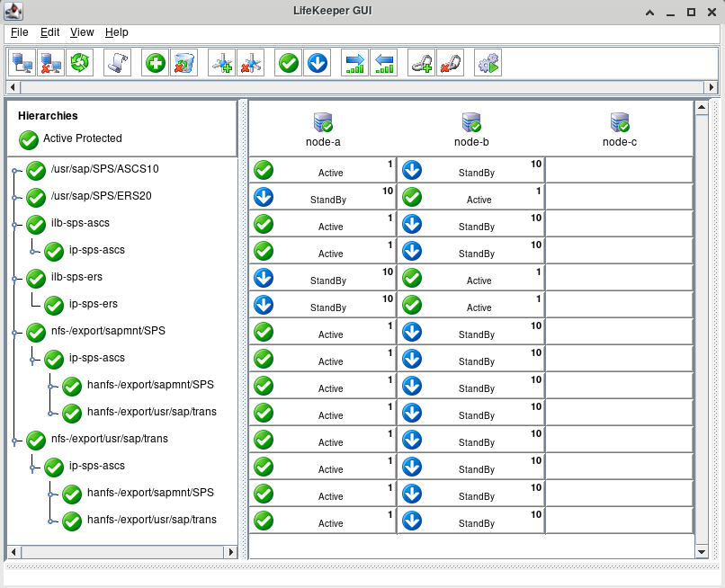Open the log viewer scroll icon
725x588 pixels.
pos(118,62)
